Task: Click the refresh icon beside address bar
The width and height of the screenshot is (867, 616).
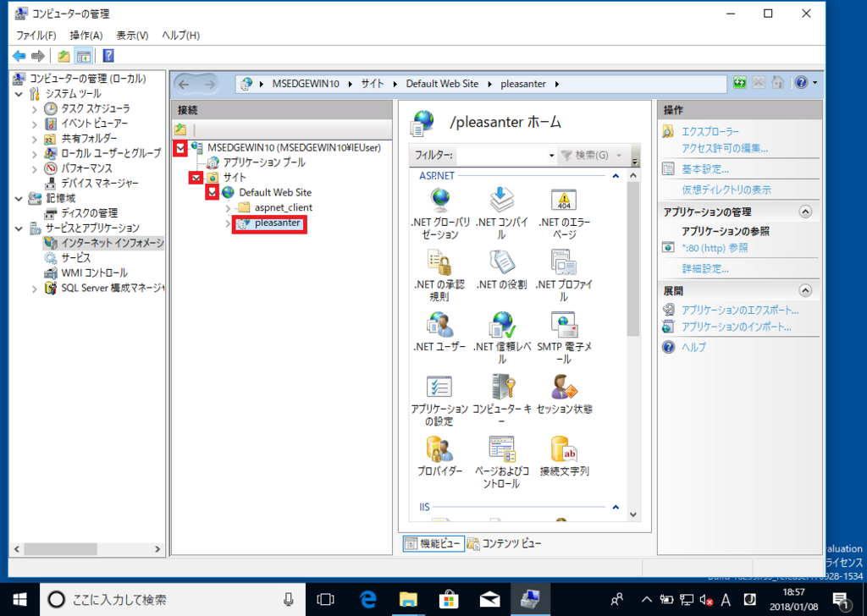Action: coord(740,83)
